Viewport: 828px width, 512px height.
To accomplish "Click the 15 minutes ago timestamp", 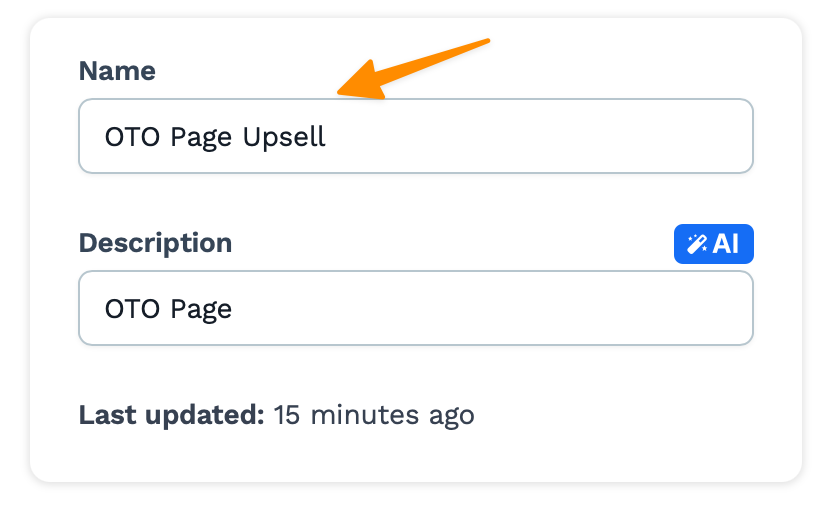I will click(374, 414).
